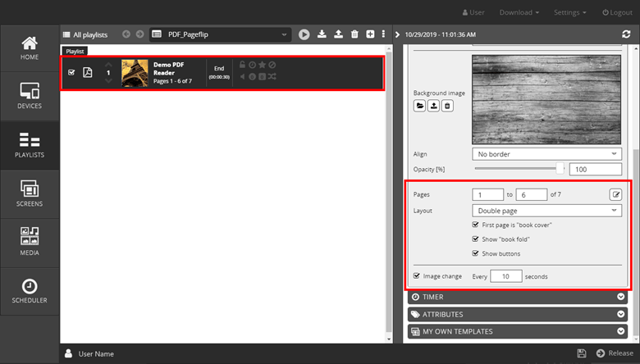Toggle the 'Image change' checkbox
The image size is (640, 364).
coord(416,276)
